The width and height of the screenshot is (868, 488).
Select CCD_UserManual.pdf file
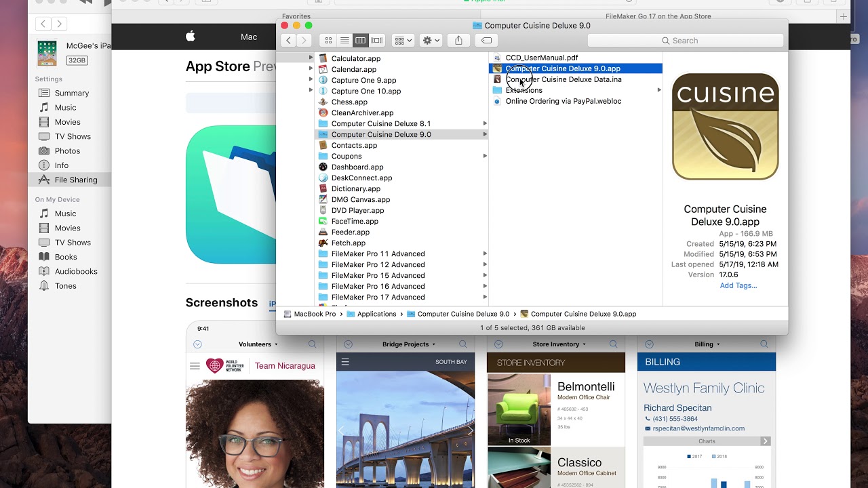541,58
